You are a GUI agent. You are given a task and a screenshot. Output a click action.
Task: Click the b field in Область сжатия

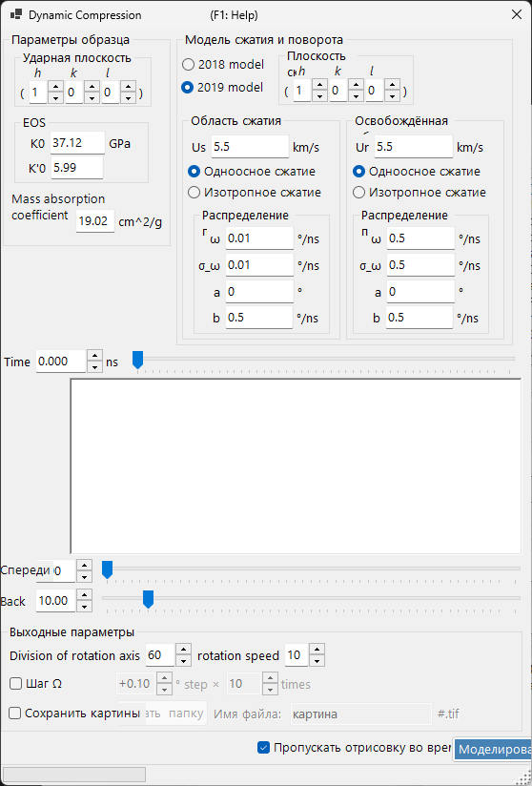[259, 318]
